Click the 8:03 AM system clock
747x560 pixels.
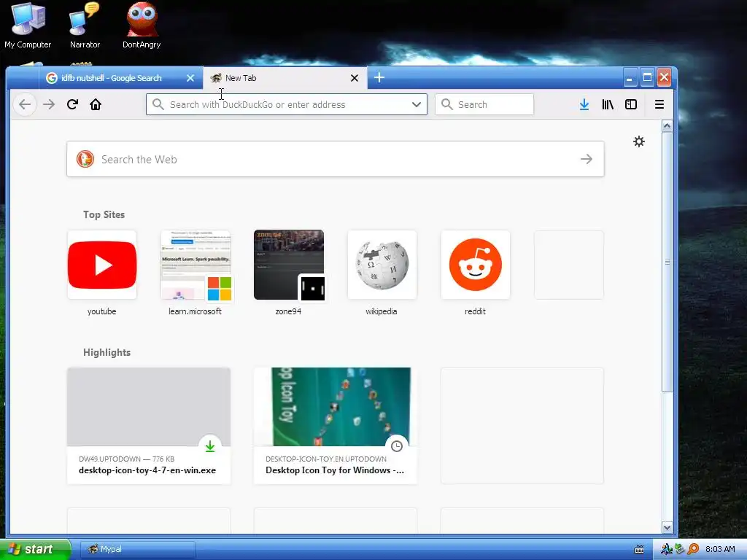click(x=720, y=549)
